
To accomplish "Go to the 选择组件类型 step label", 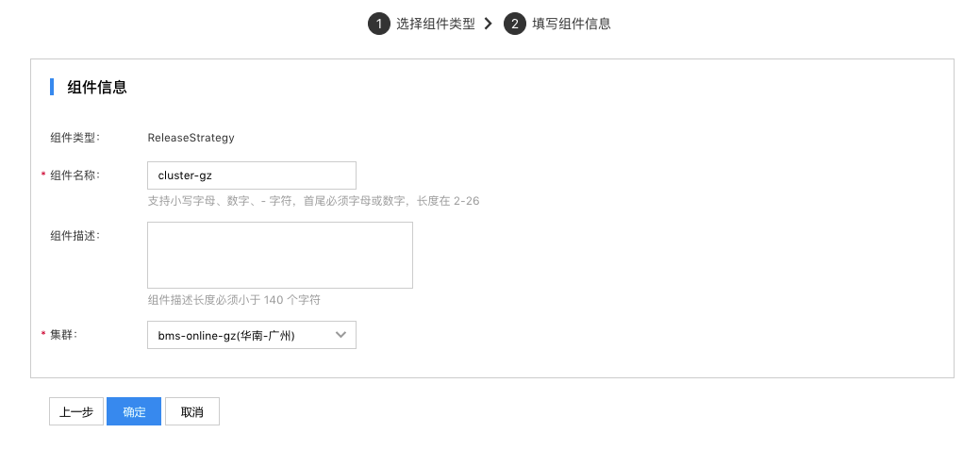I will pos(436,24).
